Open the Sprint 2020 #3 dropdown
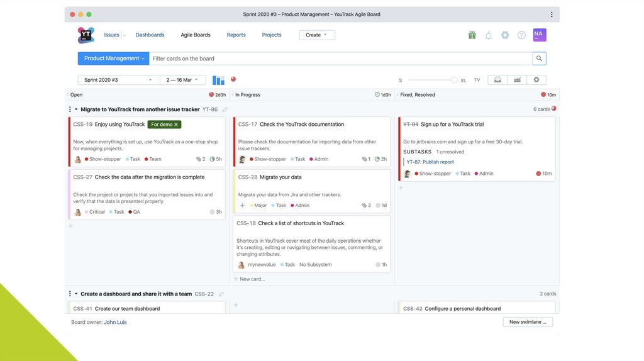644x361 pixels. 118,80
